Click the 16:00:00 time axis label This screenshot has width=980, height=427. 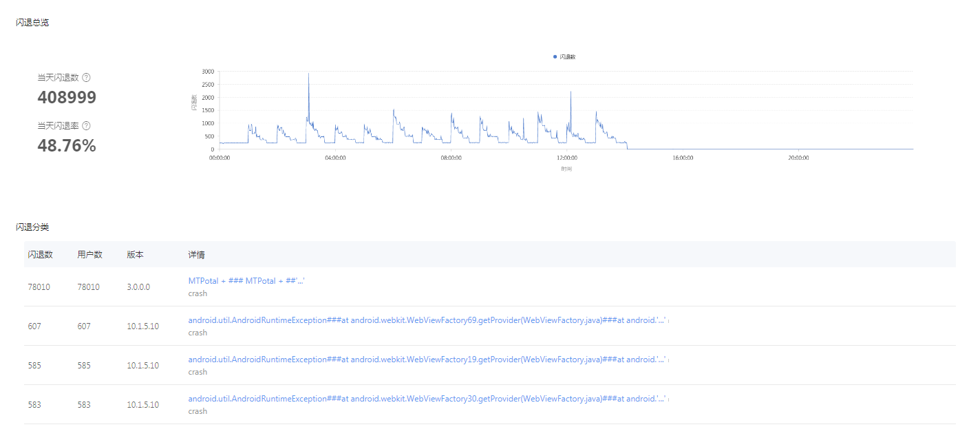[x=682, y=158]
